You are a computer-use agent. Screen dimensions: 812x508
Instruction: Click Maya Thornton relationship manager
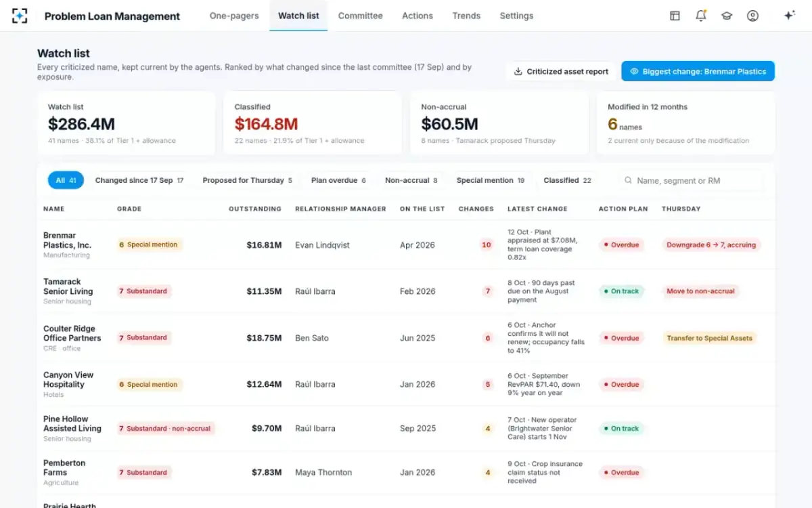point(323,472)
